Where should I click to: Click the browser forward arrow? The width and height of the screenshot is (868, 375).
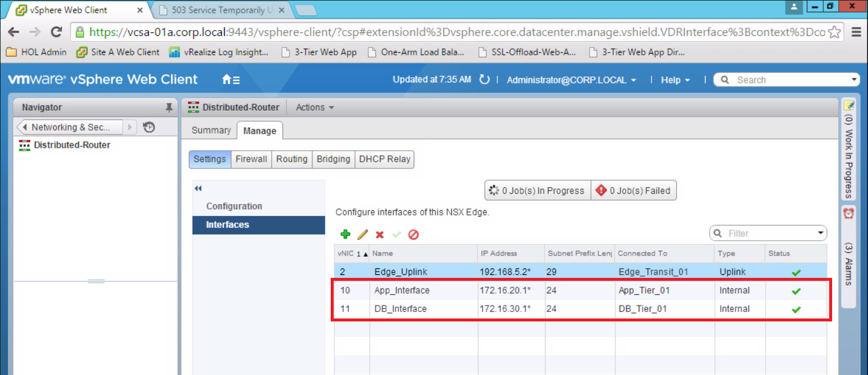point(35,32)
